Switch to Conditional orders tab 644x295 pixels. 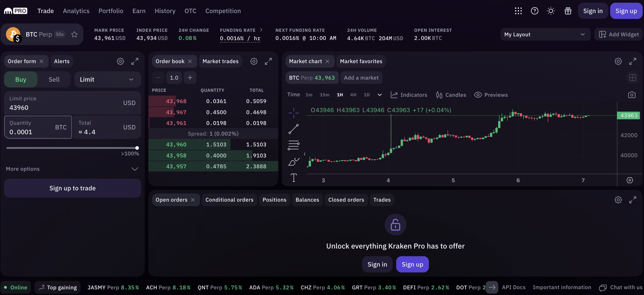(x=229, y=200)
